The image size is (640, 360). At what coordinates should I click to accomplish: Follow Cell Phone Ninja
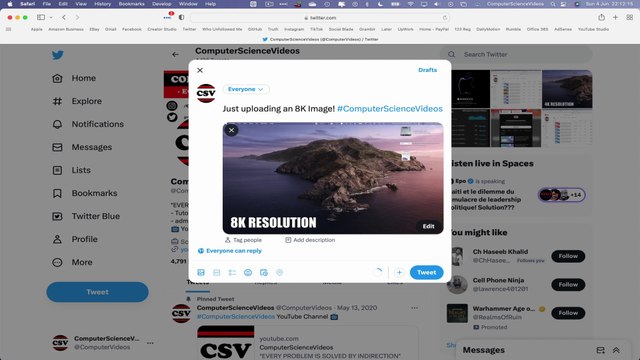[568, 284]
